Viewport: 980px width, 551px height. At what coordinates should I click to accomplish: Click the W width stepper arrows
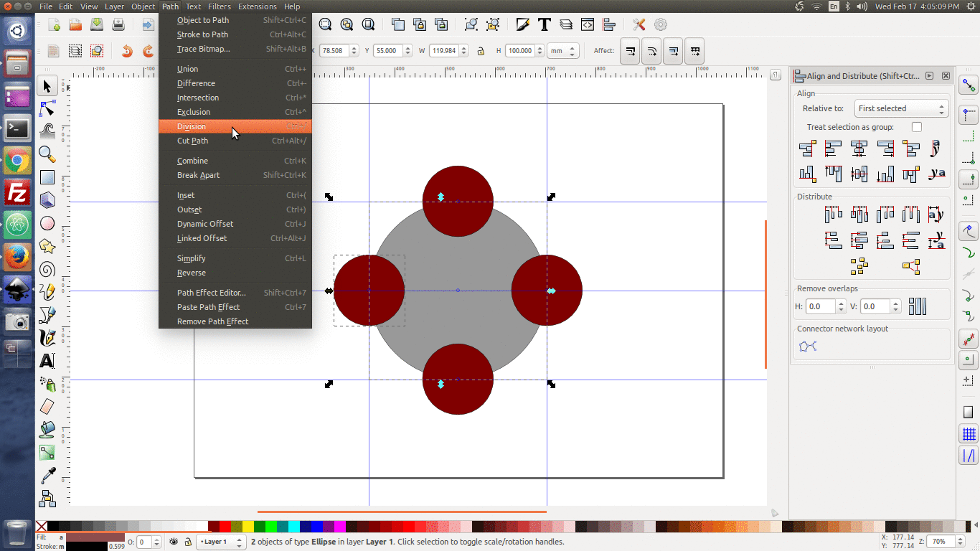463,51
